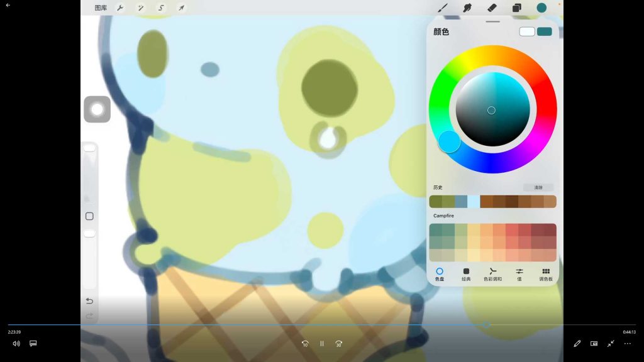Pick the light blue swatch in history

point(474,202)
